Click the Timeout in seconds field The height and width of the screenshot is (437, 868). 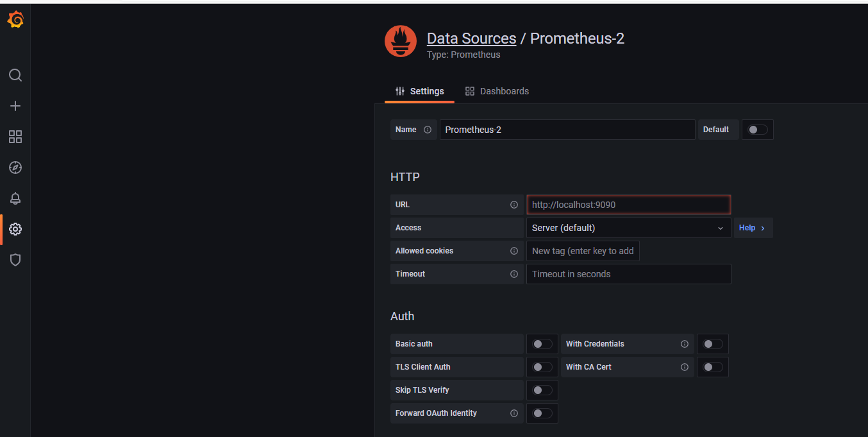(628, 274)
